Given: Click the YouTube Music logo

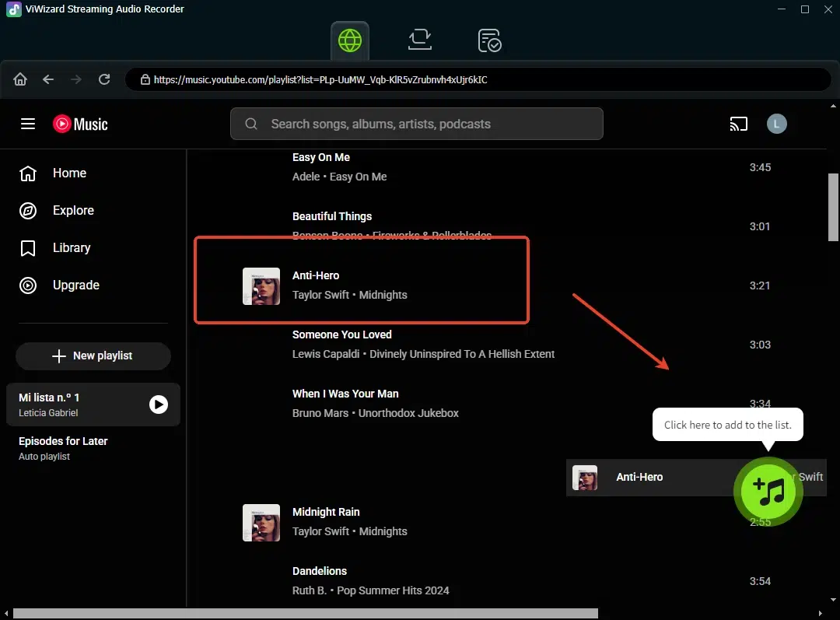Looking at the screenshot, I should (80, 124).
